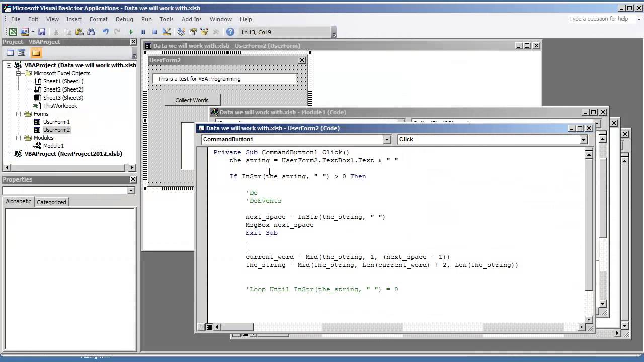Image resolution: width=644 pixels, height=362 pixels.
Task: Toggle Folders button in Project pane
Action: click(36, 53)
